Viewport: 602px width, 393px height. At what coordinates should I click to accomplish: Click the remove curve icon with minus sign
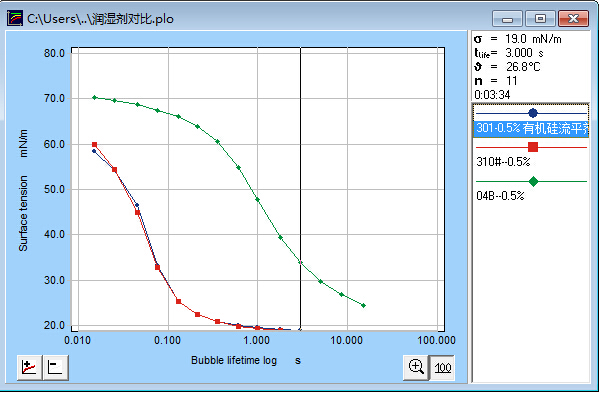(x=55, y=368)
